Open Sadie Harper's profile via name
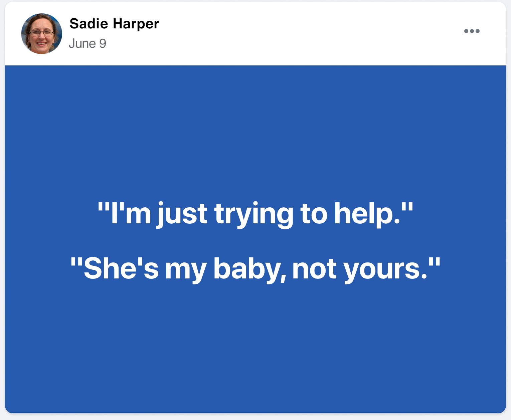 (x=114, y=24)
